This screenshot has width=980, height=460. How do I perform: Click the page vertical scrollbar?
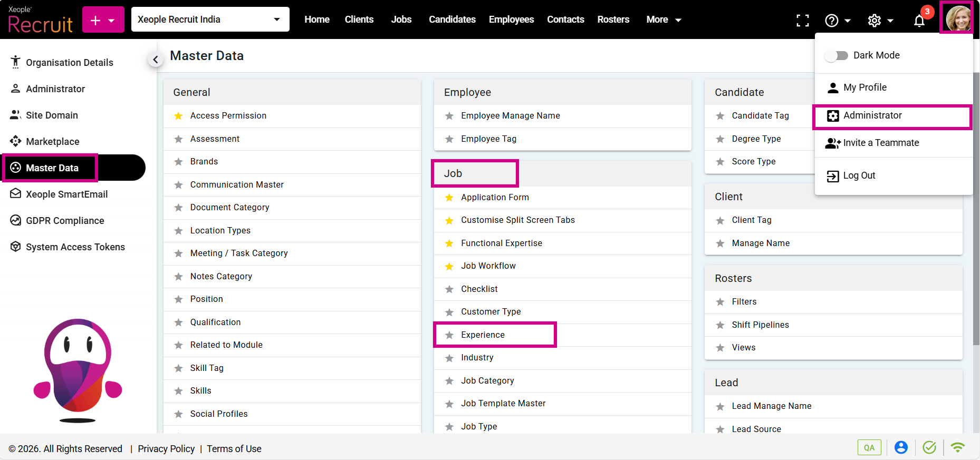pos(976,211)
